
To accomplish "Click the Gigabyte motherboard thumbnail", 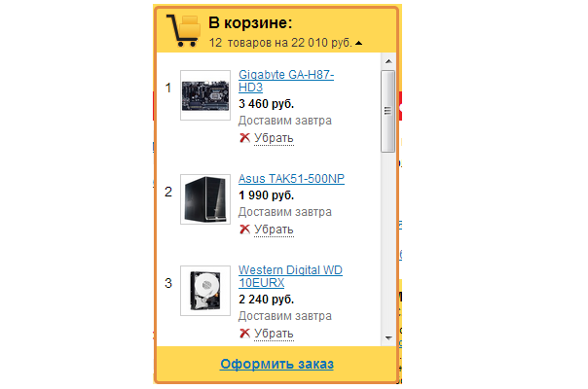I will 205,95.
